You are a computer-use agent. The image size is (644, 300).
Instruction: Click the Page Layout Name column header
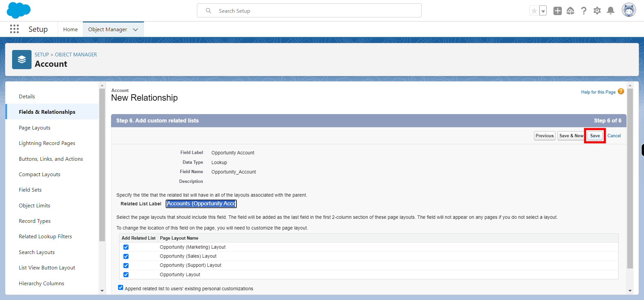coord(179,238)
